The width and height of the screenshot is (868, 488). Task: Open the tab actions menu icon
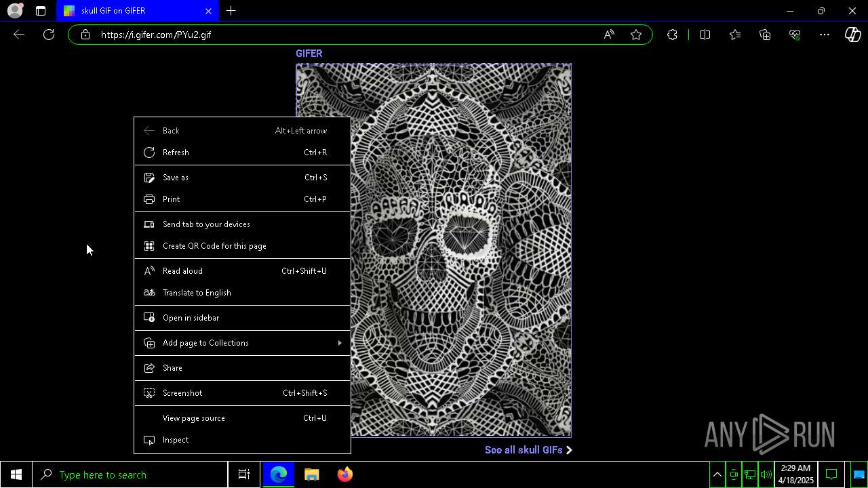41,11
